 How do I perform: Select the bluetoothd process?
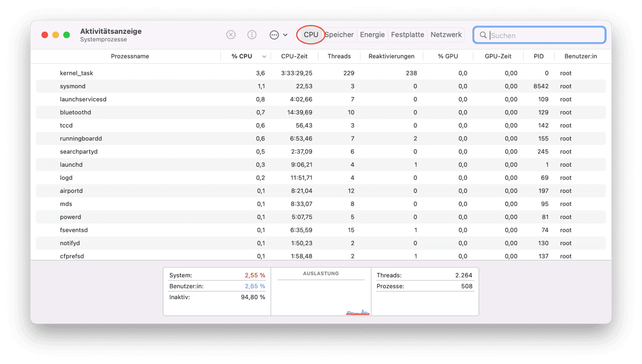[321, 112]
